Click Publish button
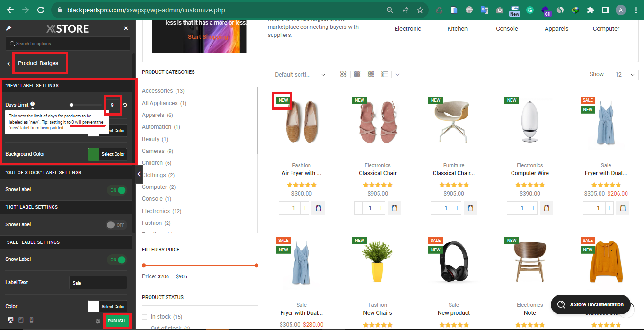Image resolution: width=644 pixels, height=330 pixels. click(116, 321)
